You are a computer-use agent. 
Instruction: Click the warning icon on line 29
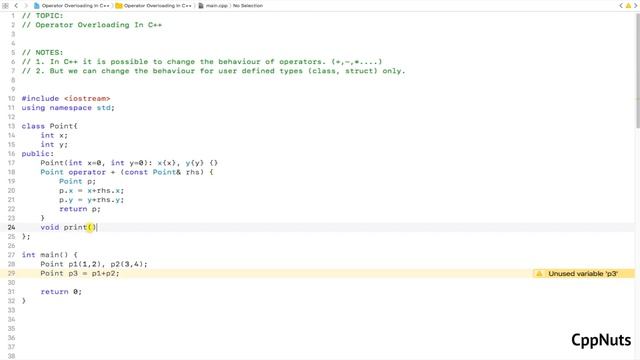(539, 273)
